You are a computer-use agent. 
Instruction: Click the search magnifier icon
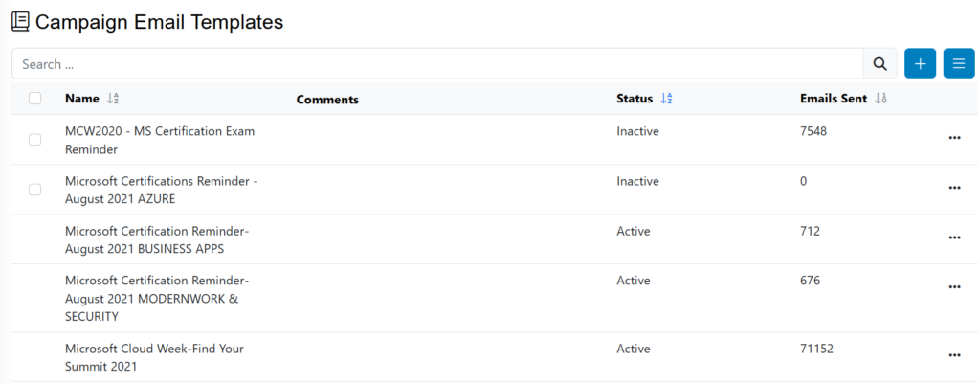(880, 64)
